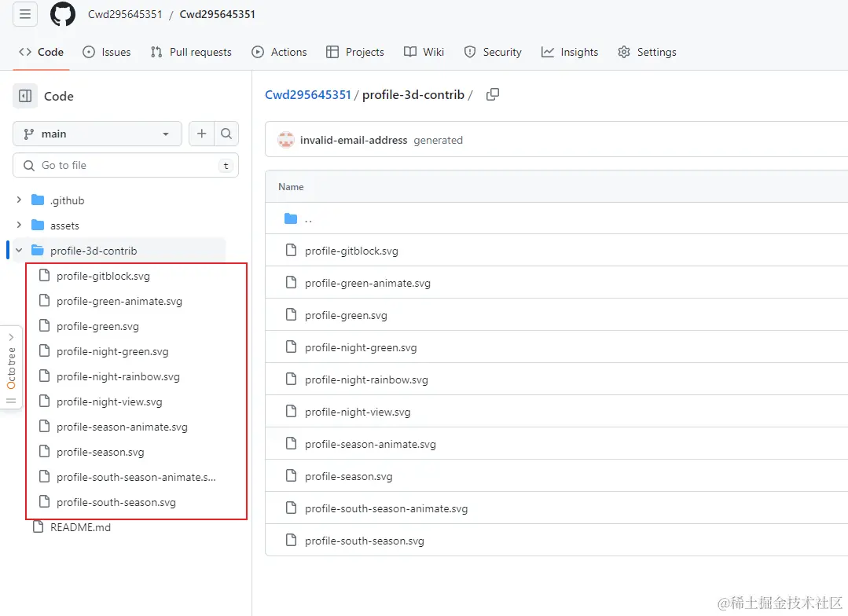Open the Security tab
848x616 pixels.
493,52
